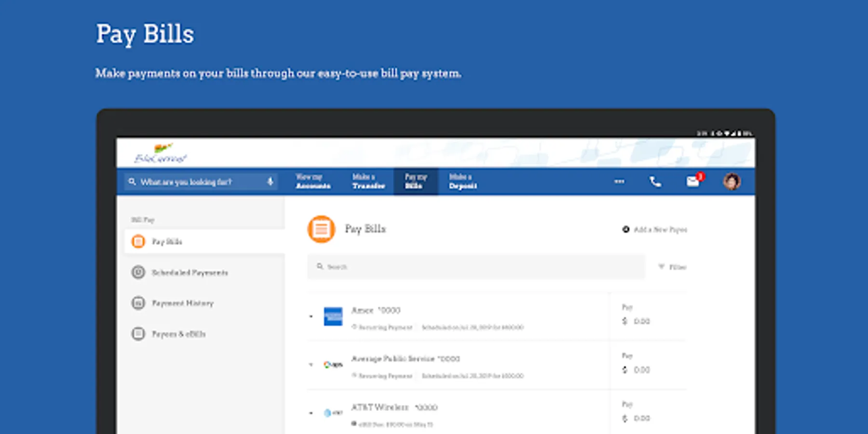
Task: Go to the Make a Deposit tab
Action: click(x=463, y=181)
